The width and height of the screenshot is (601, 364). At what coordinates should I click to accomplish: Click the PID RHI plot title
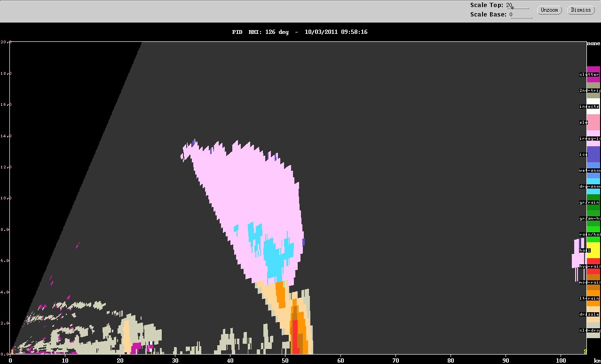[300, 32]
